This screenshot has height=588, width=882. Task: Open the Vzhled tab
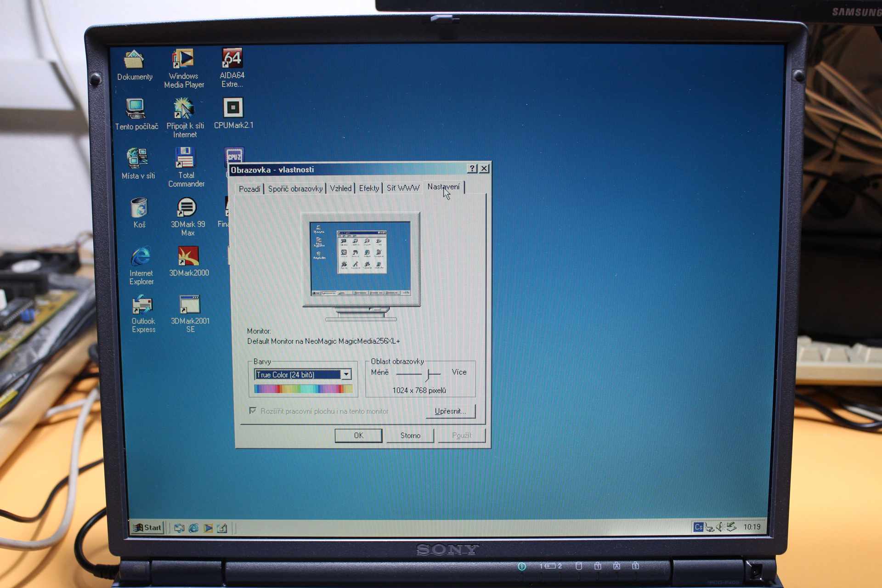pos(340,188)
